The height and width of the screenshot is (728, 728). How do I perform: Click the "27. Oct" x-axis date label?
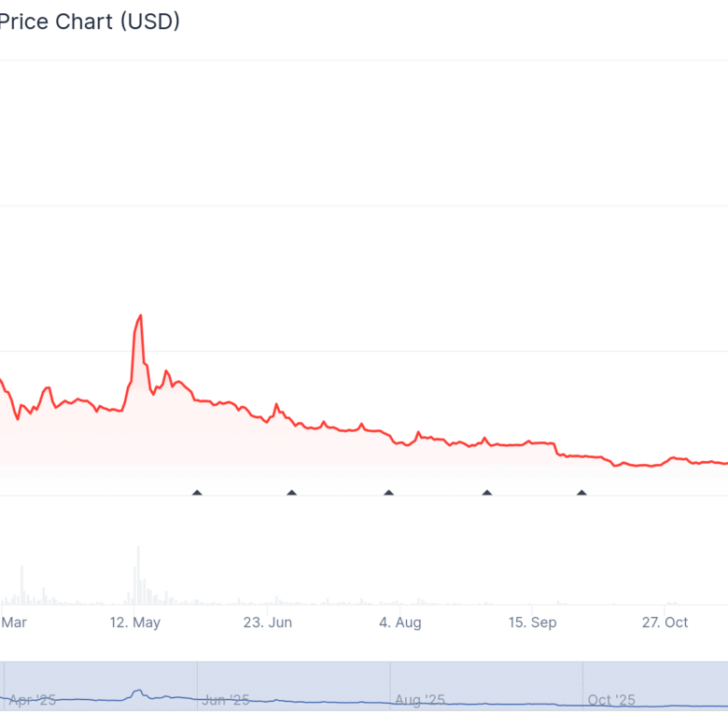(664, 623)
